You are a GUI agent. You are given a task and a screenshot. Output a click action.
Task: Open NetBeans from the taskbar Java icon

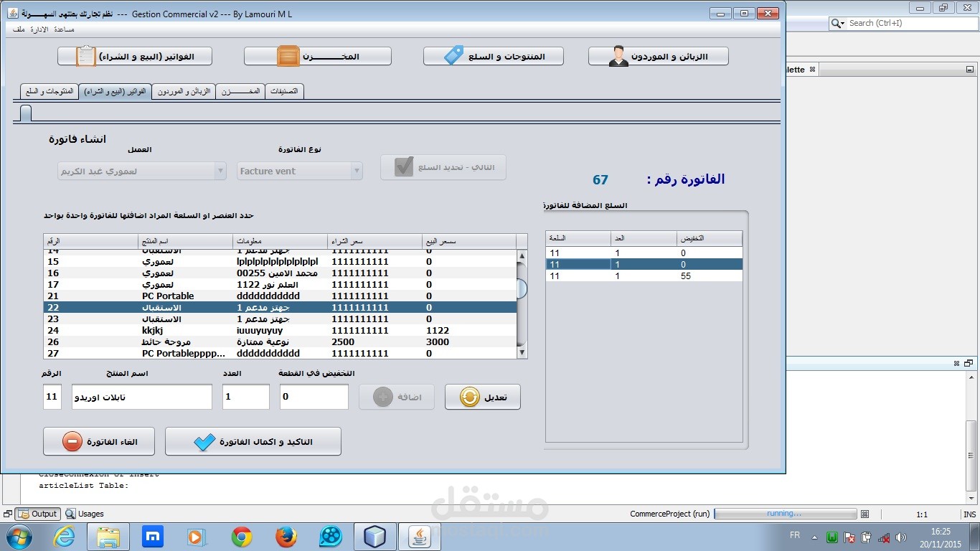coord(420,536)
